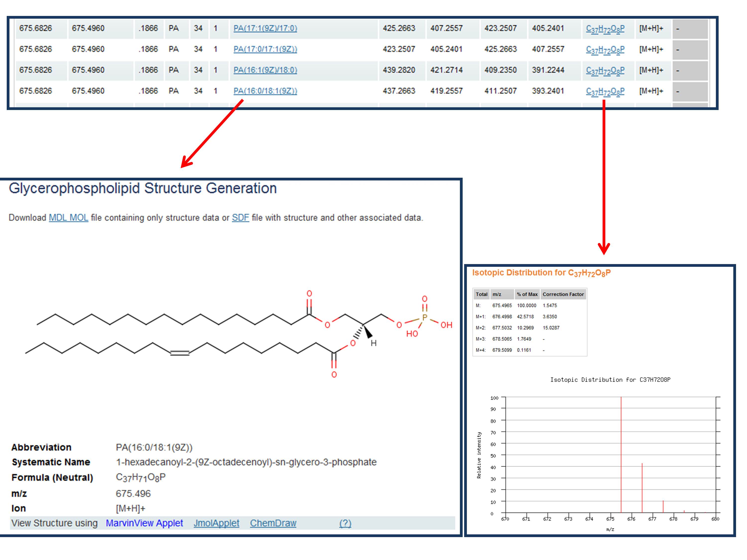Open the (?) help link for viewers
747x560 pixels.
[345, 523]
